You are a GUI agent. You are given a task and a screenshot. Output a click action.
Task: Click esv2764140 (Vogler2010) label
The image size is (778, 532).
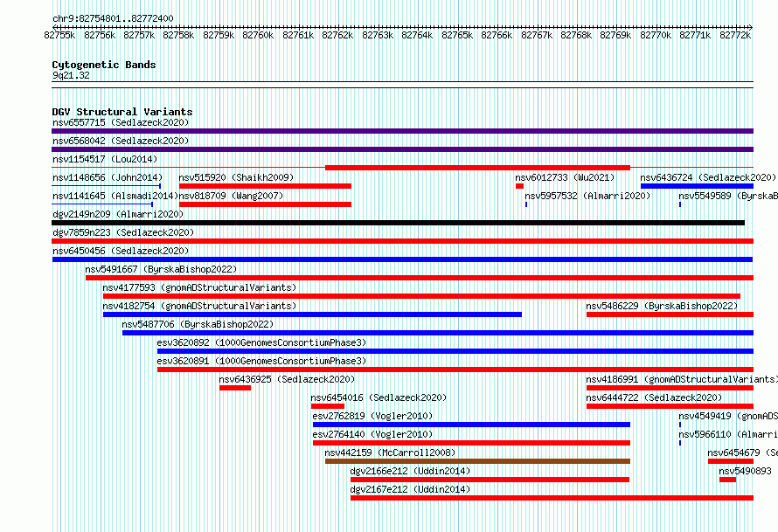372,434
